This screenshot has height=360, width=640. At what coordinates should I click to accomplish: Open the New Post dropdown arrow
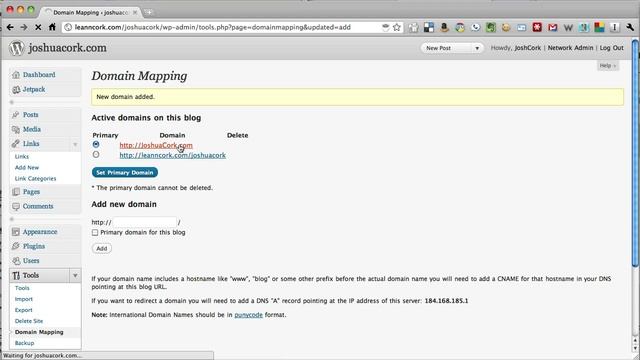[x=477, y=48]
